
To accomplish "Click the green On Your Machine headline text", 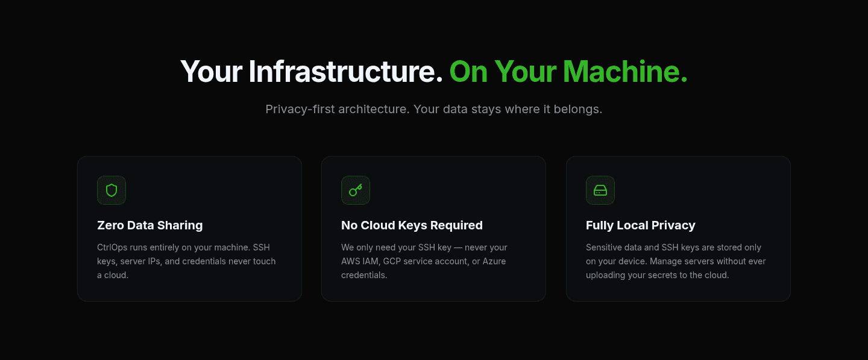I will [x=568, y=72].
